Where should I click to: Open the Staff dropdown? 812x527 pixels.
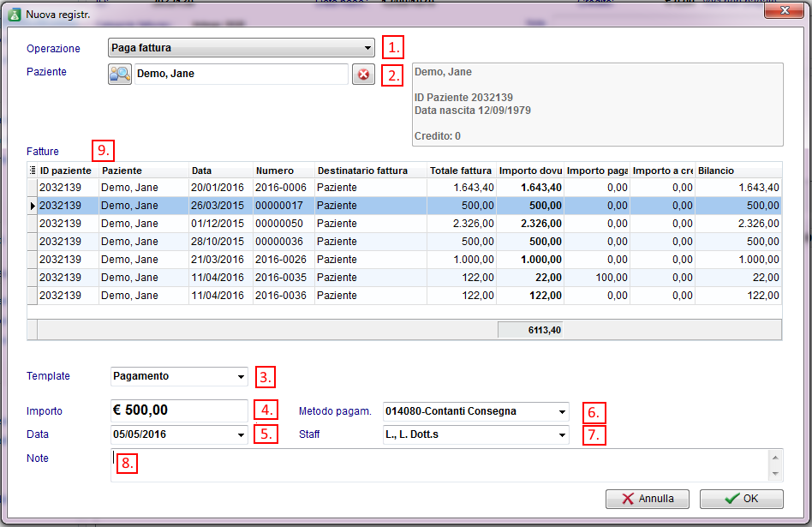click(562, 434)
